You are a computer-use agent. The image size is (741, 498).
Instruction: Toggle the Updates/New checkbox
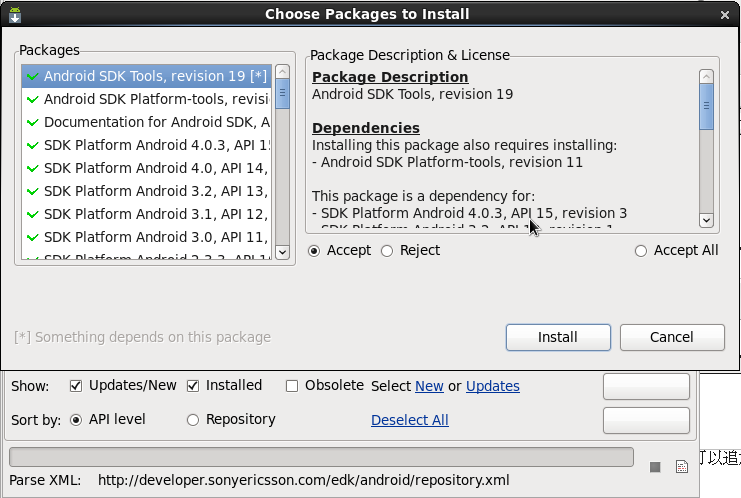[x=76, y=386]
